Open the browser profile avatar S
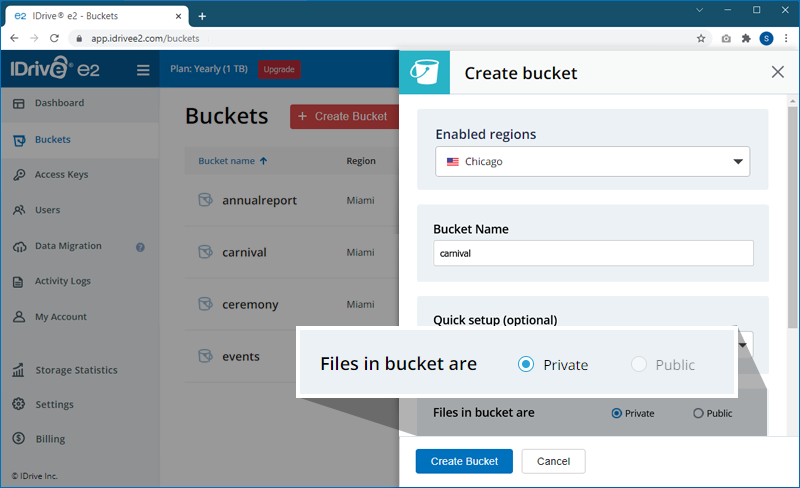800x488 pixels. [766, 38]
